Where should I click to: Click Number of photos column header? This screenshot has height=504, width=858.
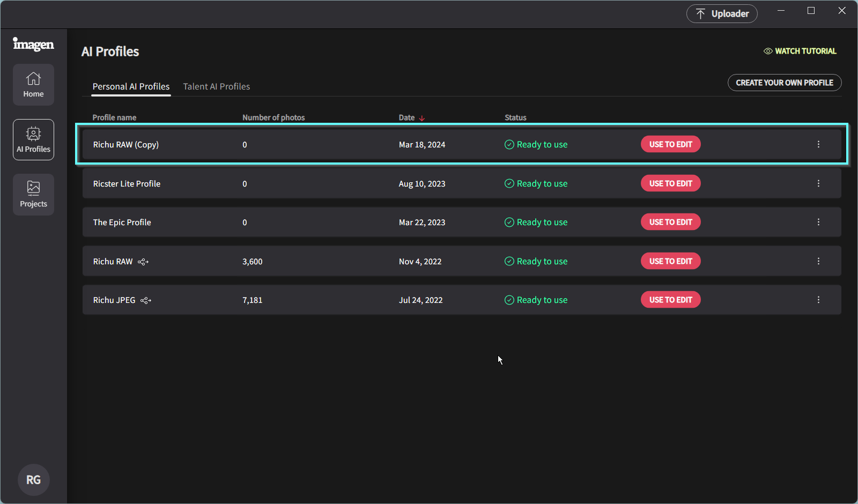pos(273,117)
